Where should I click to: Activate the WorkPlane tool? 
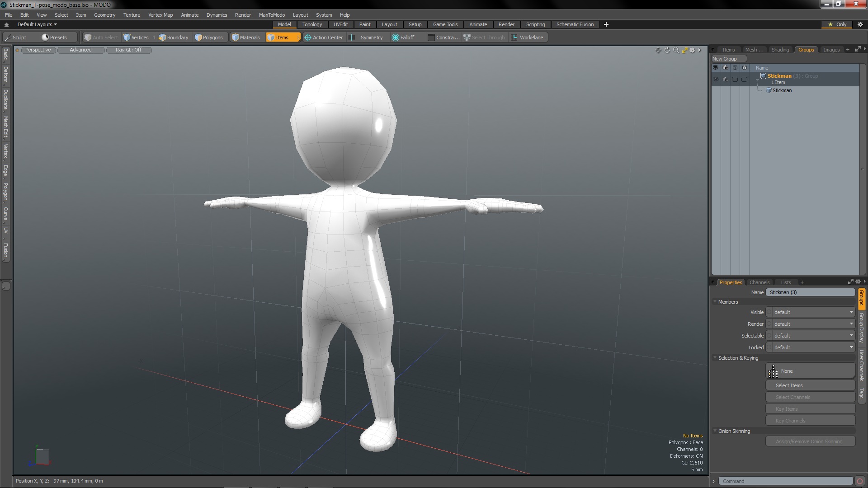coord(527,38)
